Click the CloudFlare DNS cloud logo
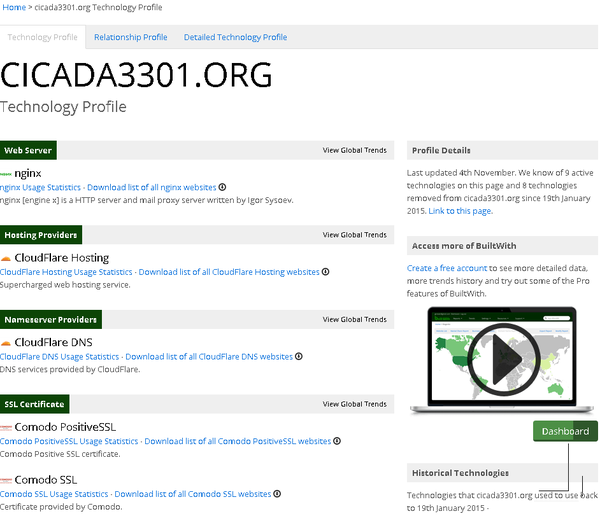This screenshot has height=516, width=600. point(6,343)
